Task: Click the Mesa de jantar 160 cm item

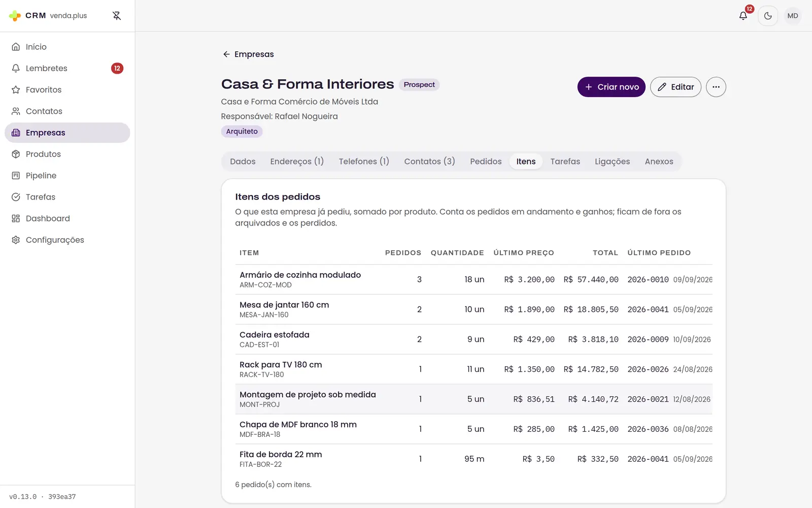Action: tap(284, 305)
